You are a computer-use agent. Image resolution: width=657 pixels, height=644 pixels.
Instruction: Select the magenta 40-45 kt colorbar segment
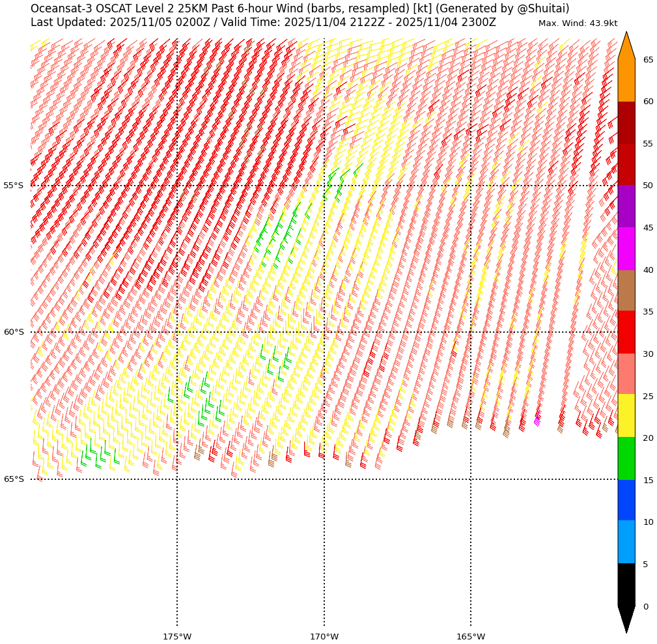[626, 249]
